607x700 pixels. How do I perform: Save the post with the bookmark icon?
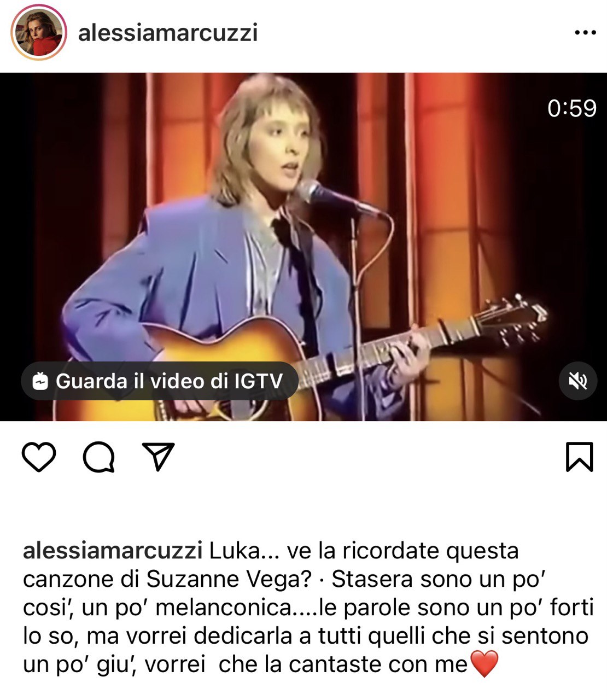click(x=579, y=457)
